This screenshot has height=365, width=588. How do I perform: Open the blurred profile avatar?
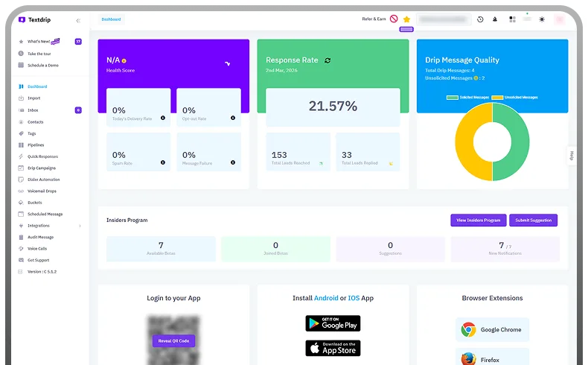click(560, 19)
